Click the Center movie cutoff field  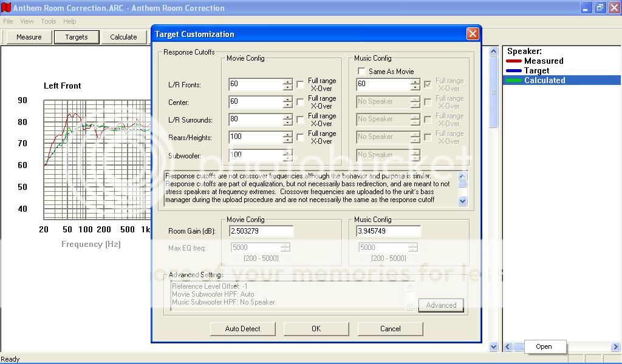pos(256,102)
